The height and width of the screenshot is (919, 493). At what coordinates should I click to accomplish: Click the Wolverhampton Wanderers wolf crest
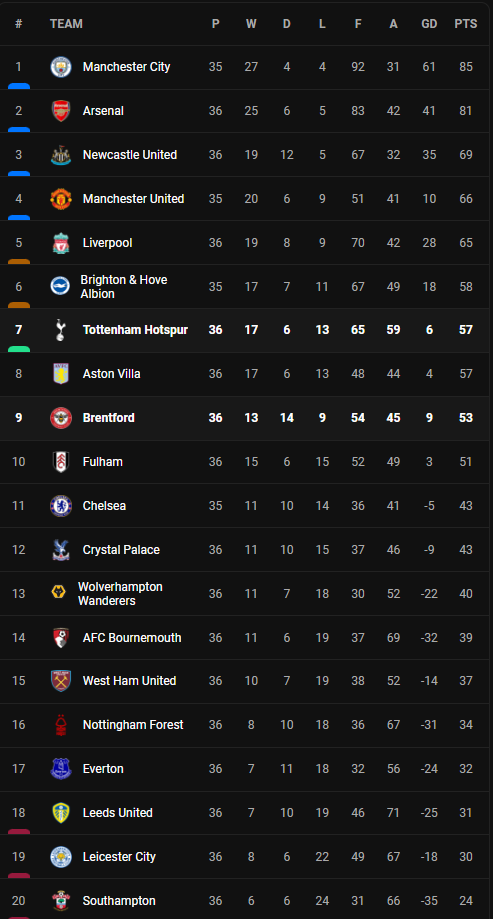(x=59, y=593)
